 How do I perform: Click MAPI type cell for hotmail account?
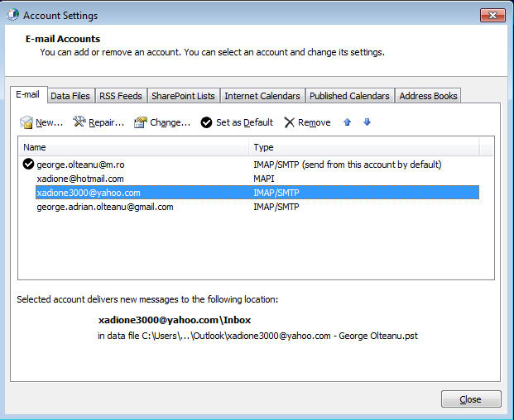click(x=264, y=179)
